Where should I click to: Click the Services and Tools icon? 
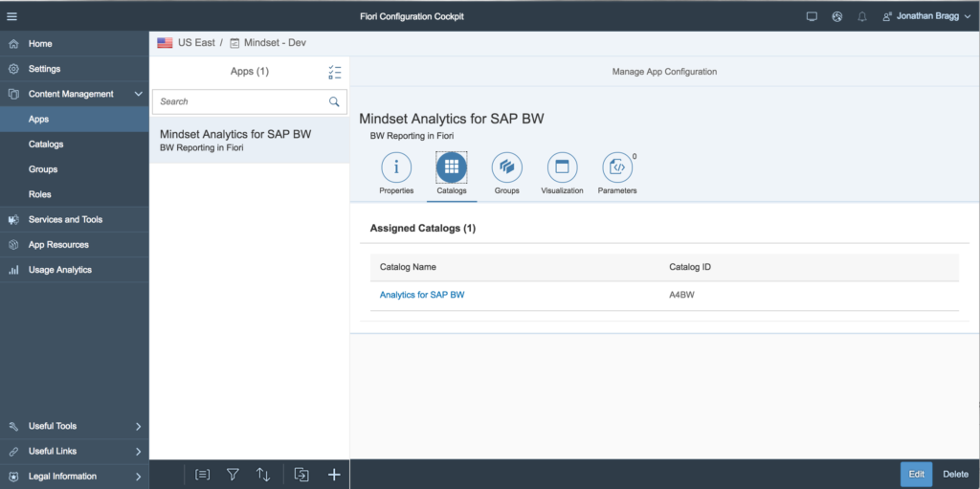pyautogui.click(x=13, y=219)
